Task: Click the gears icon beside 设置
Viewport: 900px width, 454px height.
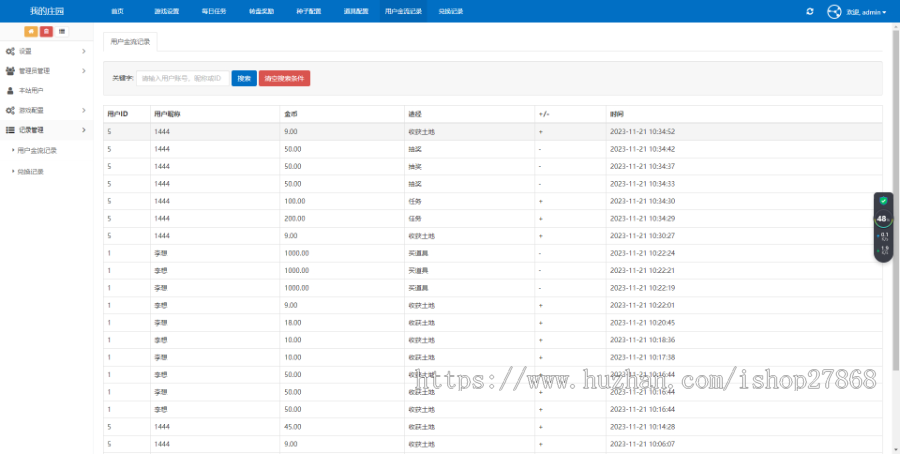Action: [x=10, y=52]
